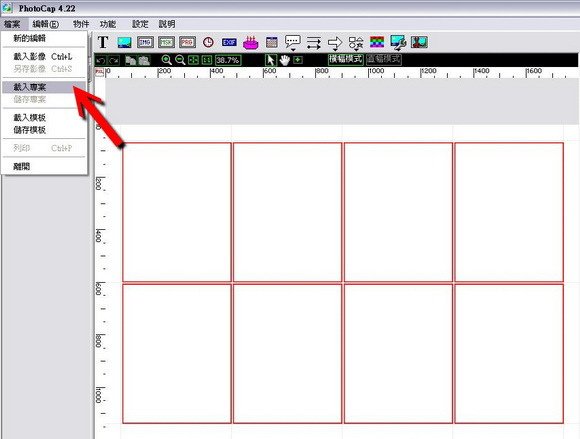Select the hand pan tool
580x439 pixels.
(284, 60)
